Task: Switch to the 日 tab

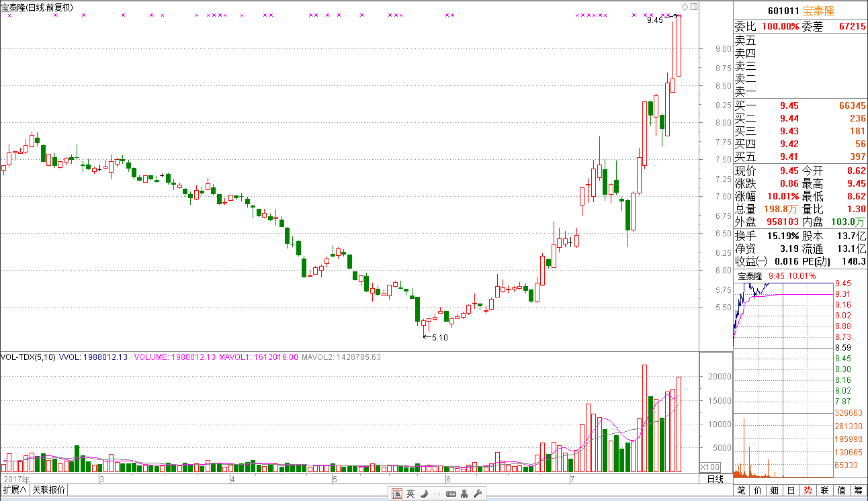Action: pyautogui.click(x=791, y=490)
